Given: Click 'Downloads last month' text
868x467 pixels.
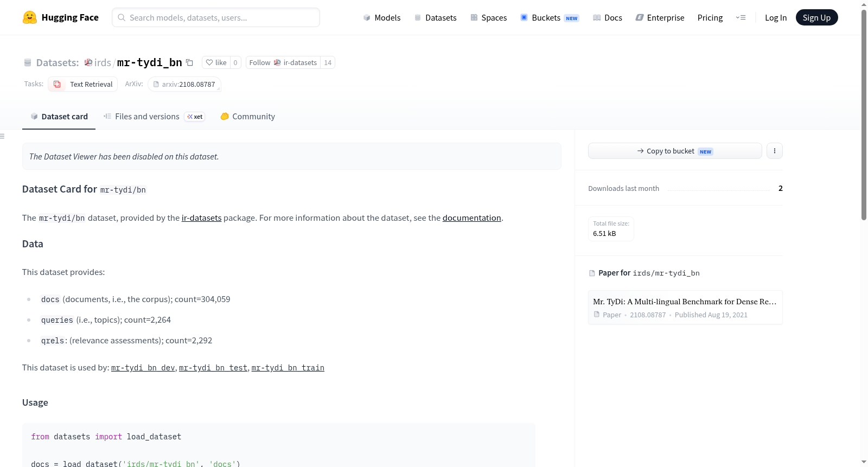Looking at the screenshot, I should point(624,188).
